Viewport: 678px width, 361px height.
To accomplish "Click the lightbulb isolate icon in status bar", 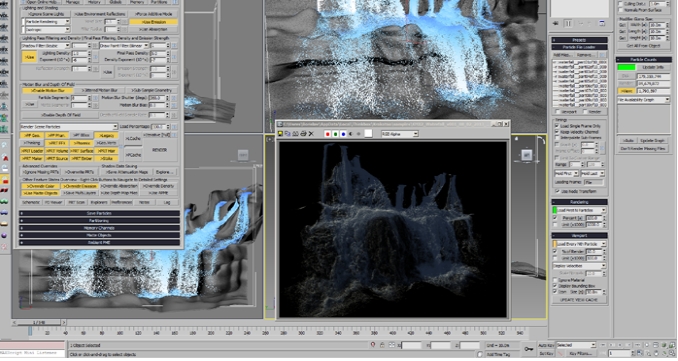I will pyautogui.click(x=373, y=345).
